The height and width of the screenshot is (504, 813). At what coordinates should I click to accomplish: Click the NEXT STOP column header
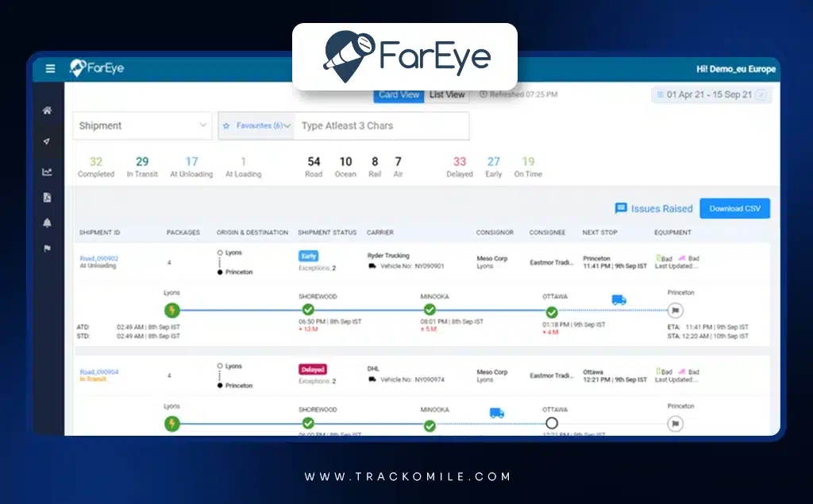tap(600, 233)
